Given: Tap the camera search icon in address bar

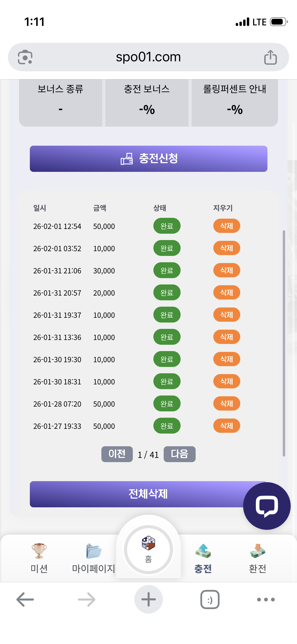Looking at the screenshot, I should (x=25, y=57).
